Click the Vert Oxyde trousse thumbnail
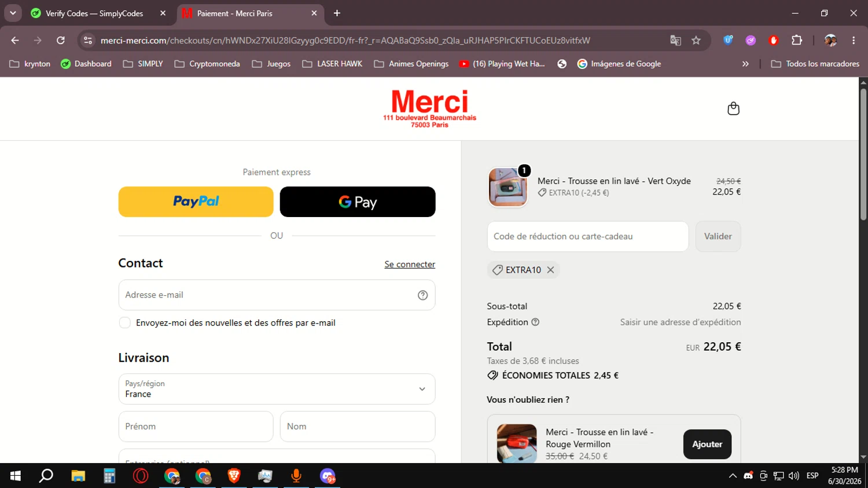The image size is (868, 488). pos(508,187)
